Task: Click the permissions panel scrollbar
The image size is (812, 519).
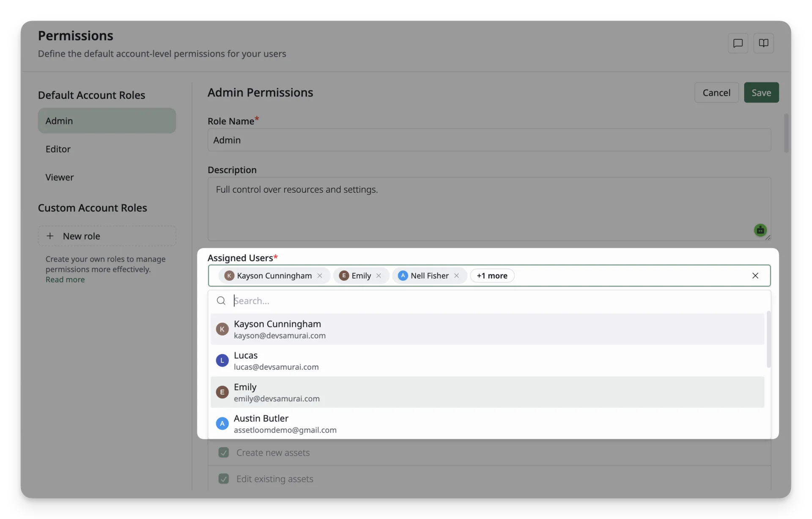Action: (x=786, y=133)
